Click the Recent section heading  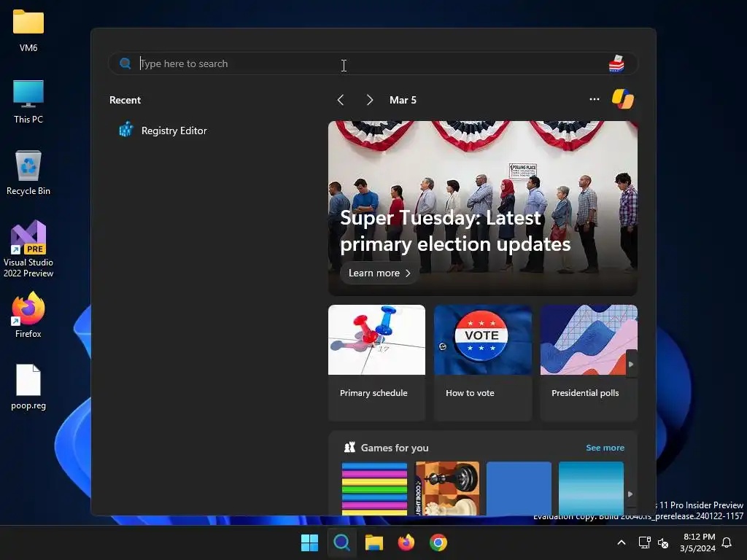[x=125, y=100]
